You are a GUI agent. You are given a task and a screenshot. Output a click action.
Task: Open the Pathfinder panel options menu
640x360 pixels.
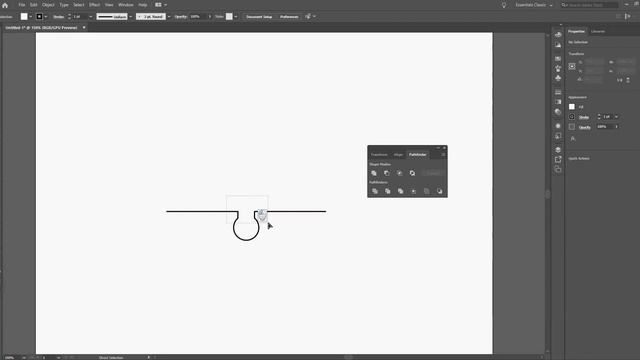click(443, 155)
